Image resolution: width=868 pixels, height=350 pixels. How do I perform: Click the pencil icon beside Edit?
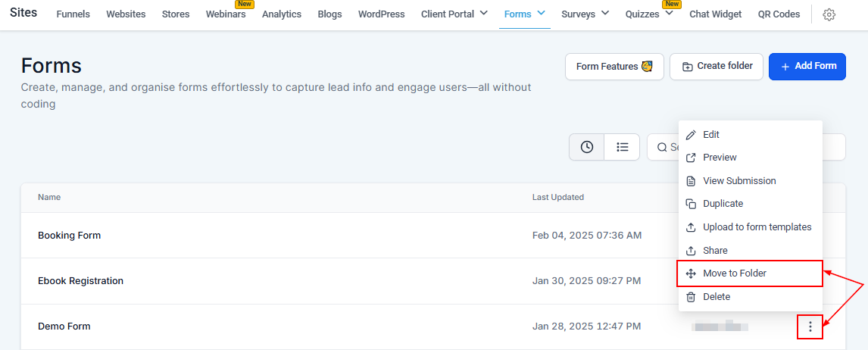point(691,135)
